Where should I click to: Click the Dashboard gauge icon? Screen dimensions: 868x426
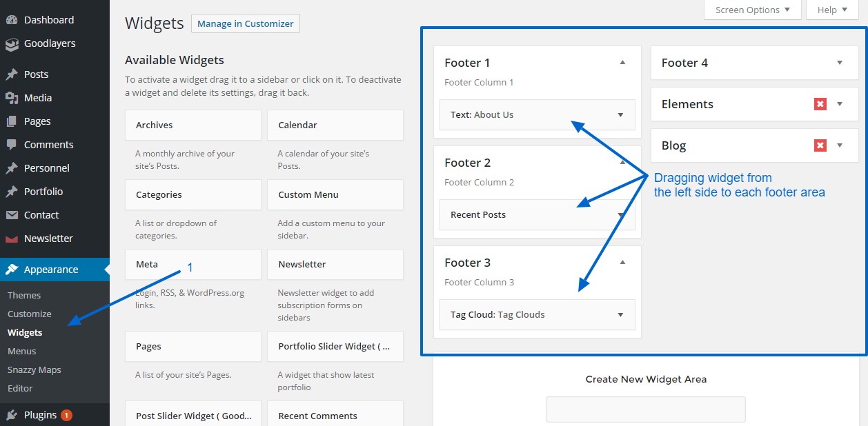[12, 20]
